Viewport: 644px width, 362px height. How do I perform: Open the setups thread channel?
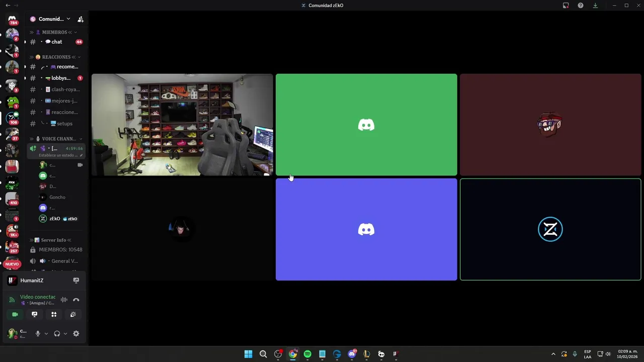(56, 124)
